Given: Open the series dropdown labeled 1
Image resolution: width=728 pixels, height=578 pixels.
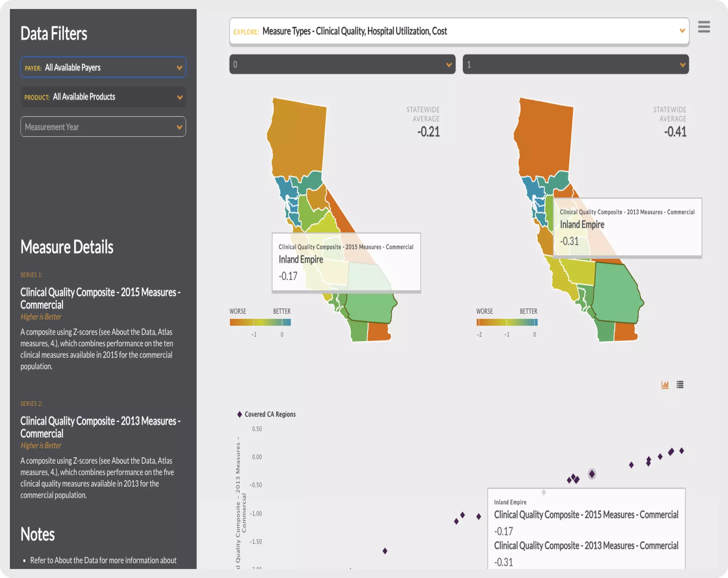Looking at the screenshot, I should (575, 64).
